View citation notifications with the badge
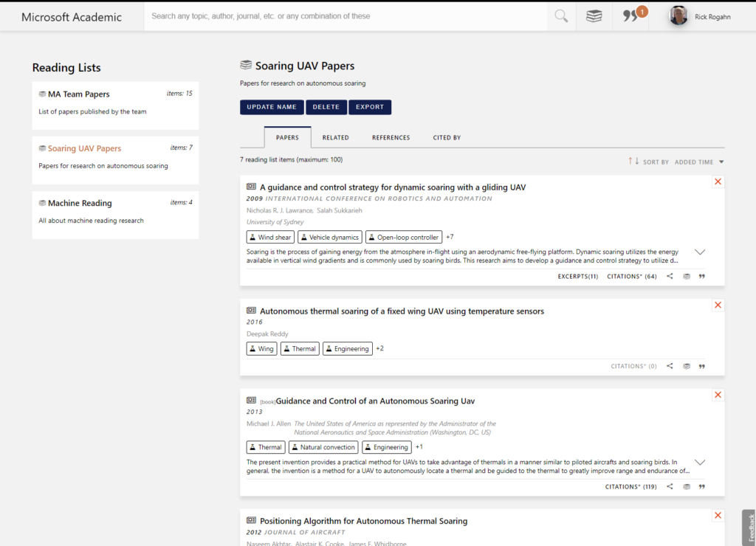The height and width of the screenshot is (546, 756). click(630, 16)
